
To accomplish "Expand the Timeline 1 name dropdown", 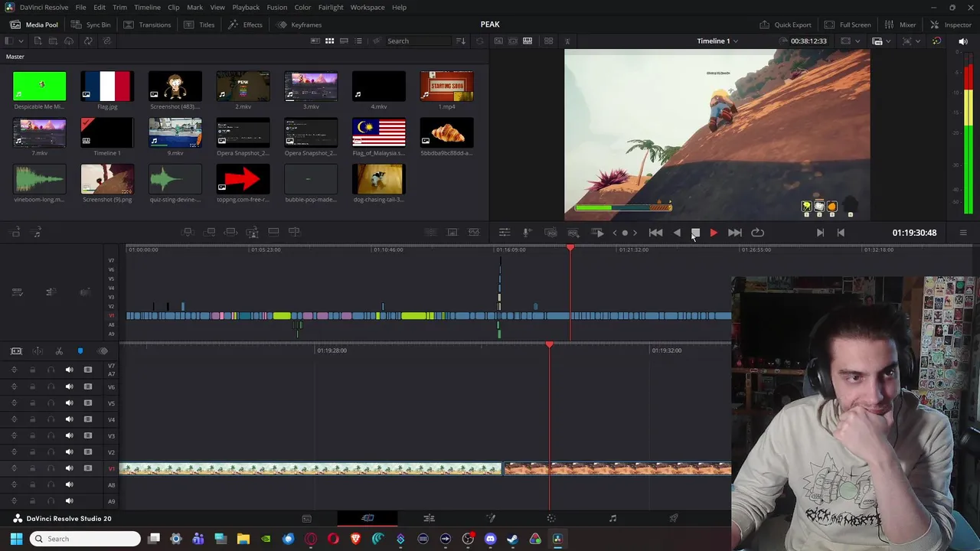I will coord(736,41).
